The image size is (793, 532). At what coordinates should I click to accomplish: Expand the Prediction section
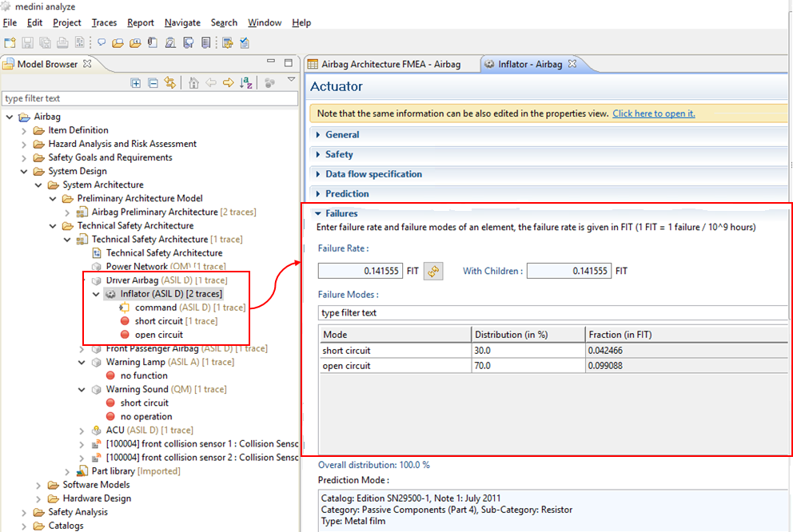[346, 194]
